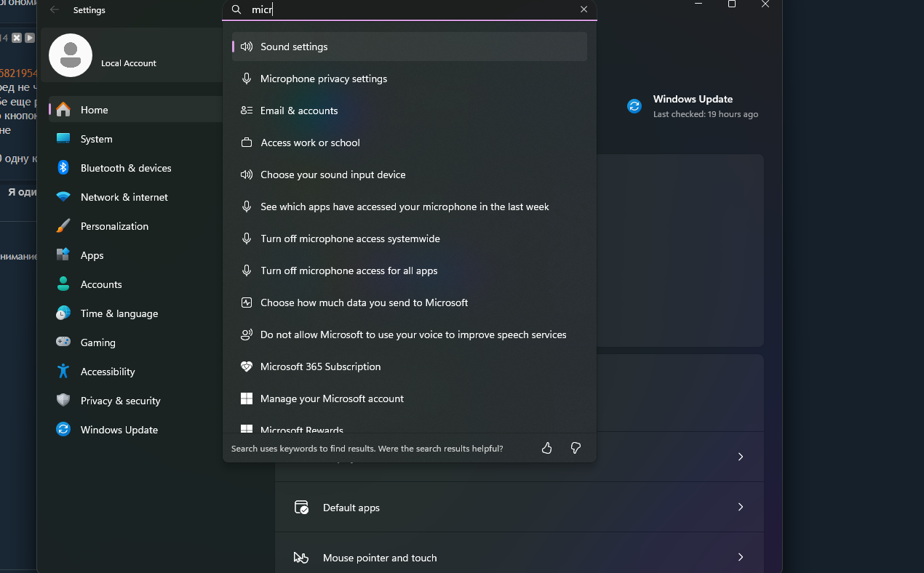Viewport: 924px width, 573px height.
Task: Click the heart icon beside Microsoft 365 Subscription
Action: (x=247, y=366)
